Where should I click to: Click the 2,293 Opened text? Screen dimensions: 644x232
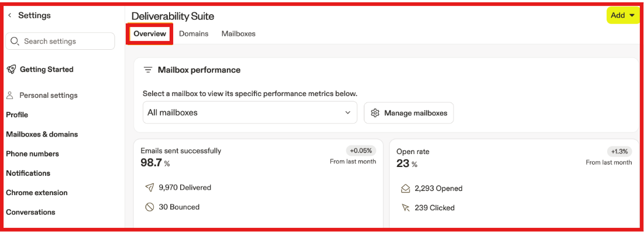[x=439, y=189]
